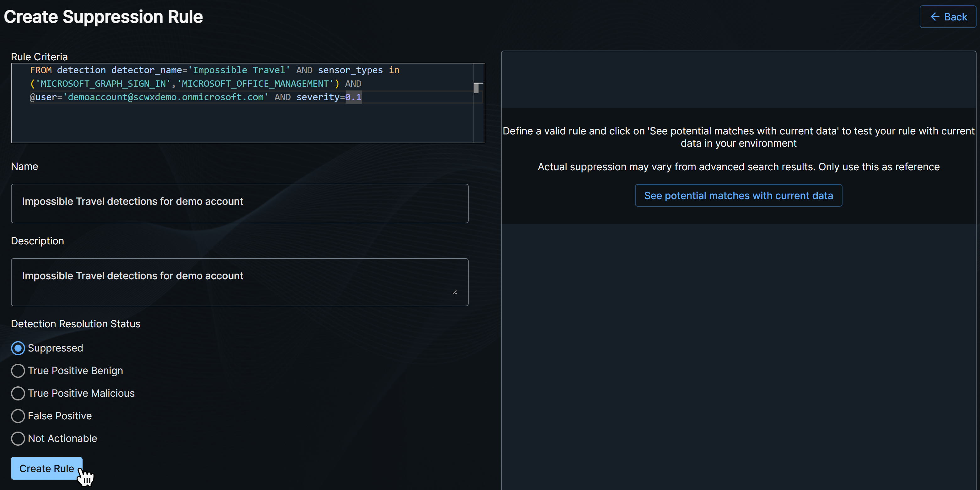The height and width of the screenshot is (490, 980).
Task: Click the demoaccount email in rule criteria
Action: tap(165, 97)
